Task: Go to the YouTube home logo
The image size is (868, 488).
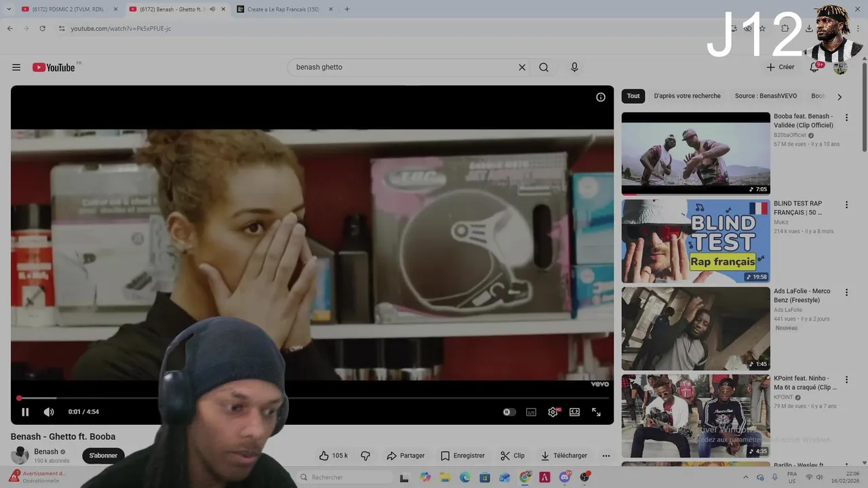Action: (54, 67)
